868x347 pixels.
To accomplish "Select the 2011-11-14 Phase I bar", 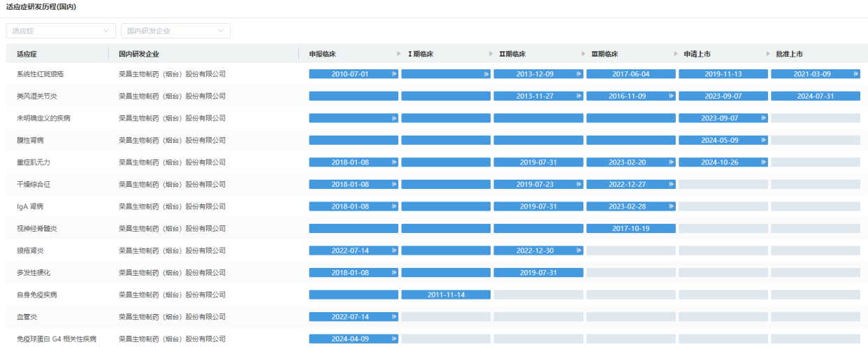I will [x=446, y=295].
